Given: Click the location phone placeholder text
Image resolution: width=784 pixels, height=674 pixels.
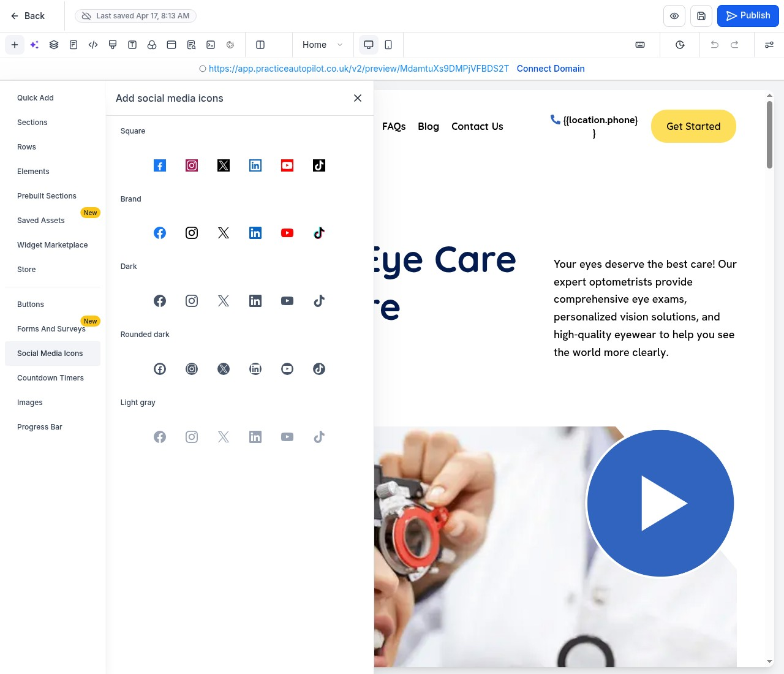Looking at the screenshot, I should point(600,126).
